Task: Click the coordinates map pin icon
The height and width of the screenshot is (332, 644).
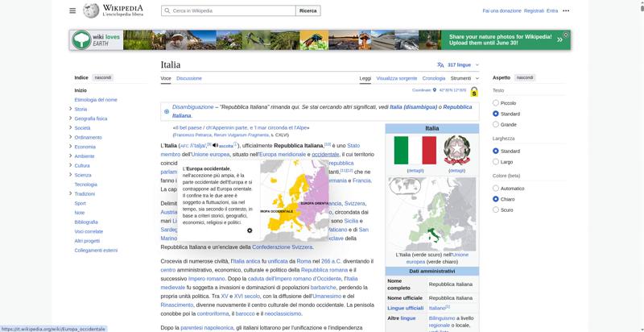Action: pyautogui.click(x=435, y=90)
